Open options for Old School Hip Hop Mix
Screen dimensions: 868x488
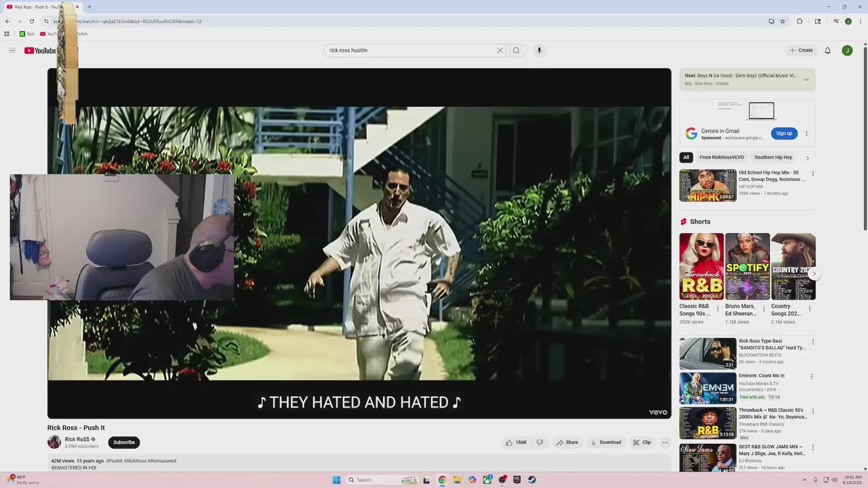coord(812,174)
